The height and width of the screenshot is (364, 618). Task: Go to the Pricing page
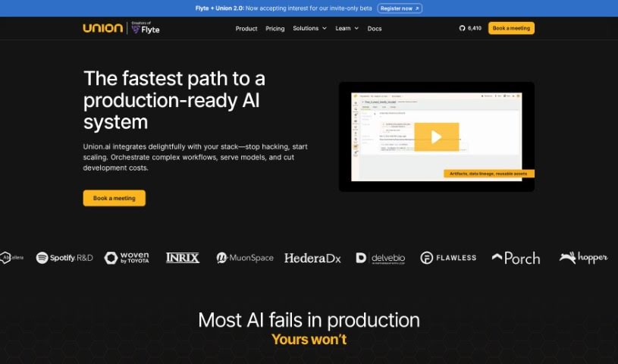[275, 28]
